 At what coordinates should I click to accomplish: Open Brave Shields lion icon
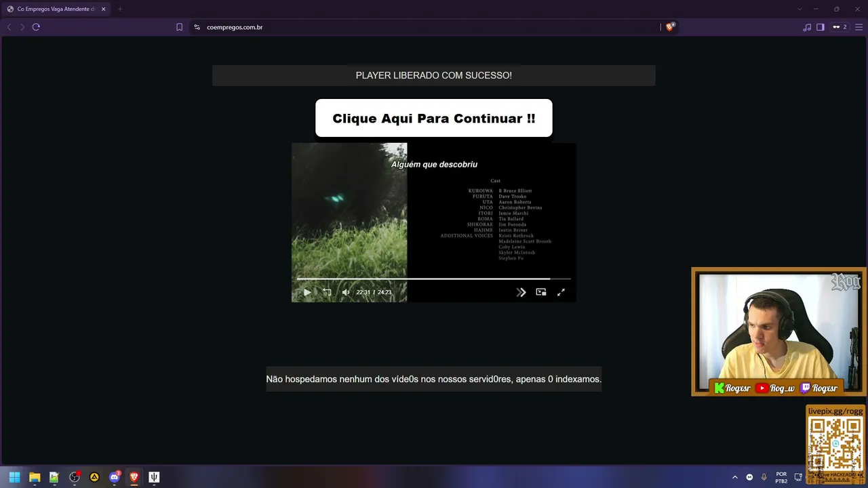[x=670, y=27]
